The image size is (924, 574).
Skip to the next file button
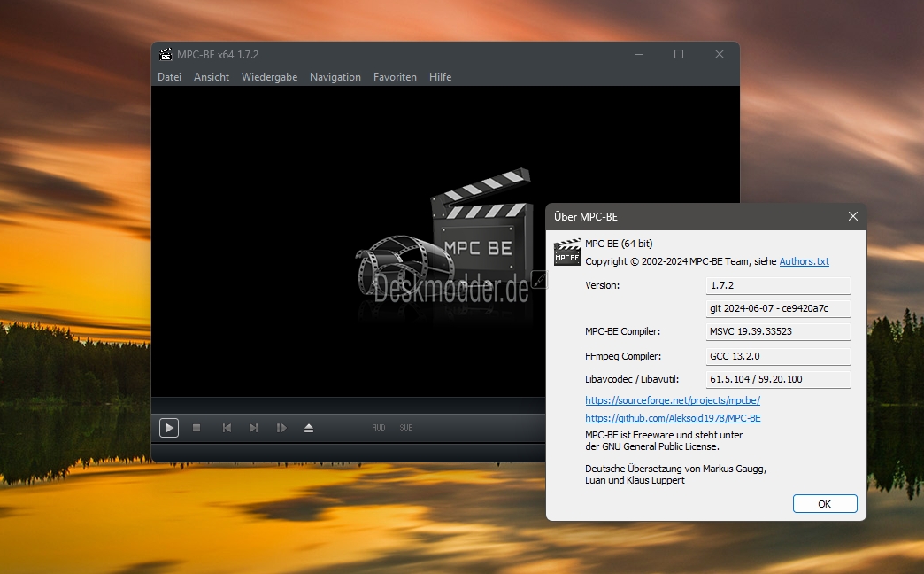tap(253, 428)
